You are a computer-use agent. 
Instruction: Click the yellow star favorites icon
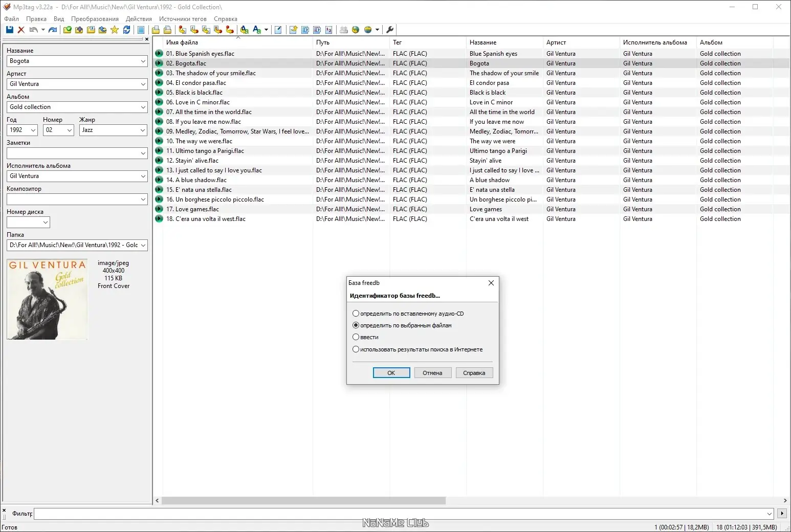(114, 30)
